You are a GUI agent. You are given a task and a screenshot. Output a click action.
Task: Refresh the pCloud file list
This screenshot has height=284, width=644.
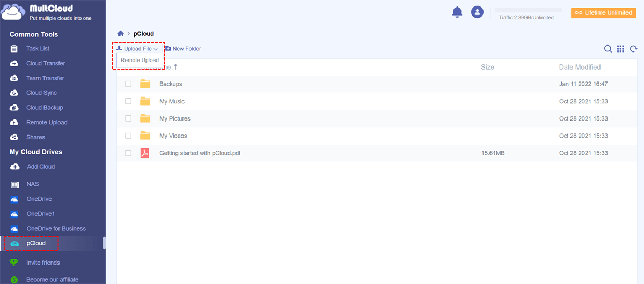tap(633, 49)
